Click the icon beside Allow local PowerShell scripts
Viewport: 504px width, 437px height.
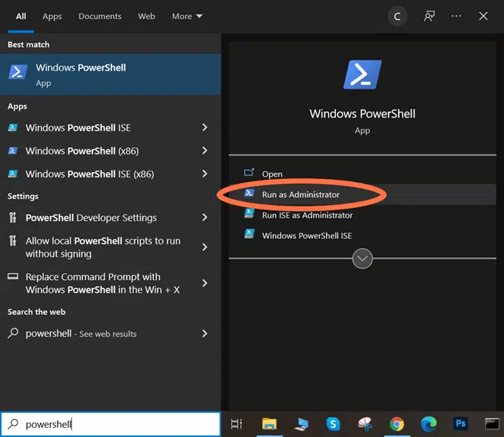[13, 241]
